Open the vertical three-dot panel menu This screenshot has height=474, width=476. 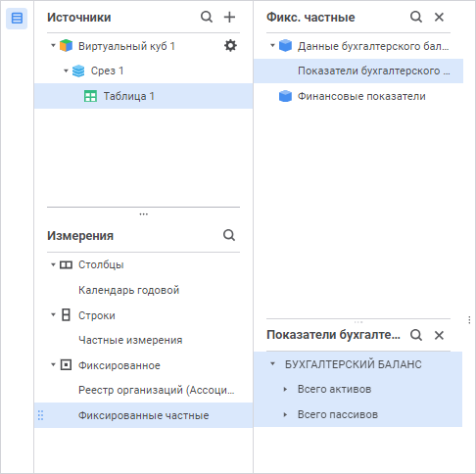[x=469, y=320]
